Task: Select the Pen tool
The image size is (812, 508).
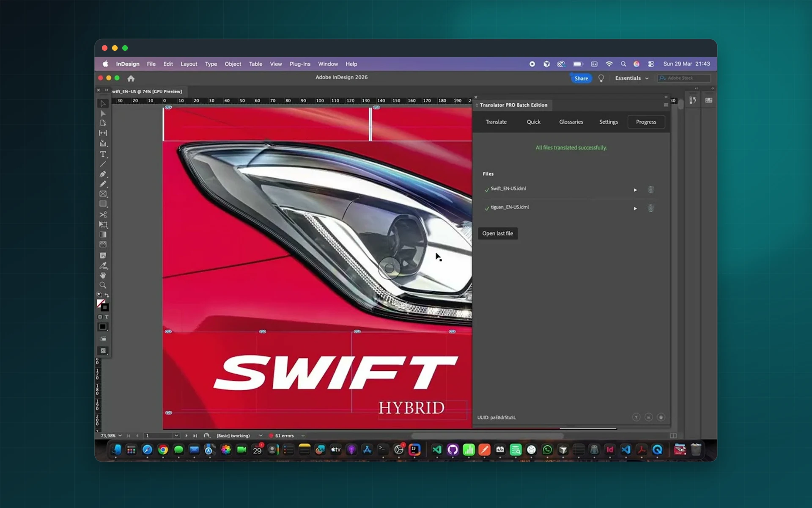Action: (103, 174)
